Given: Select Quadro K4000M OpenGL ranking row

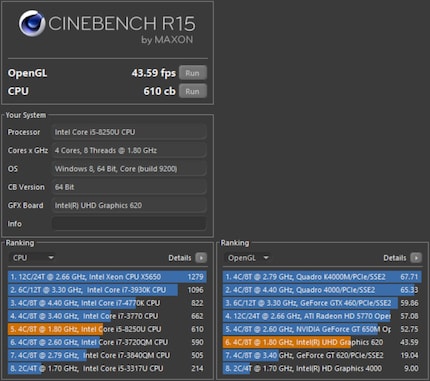Looking at the screenshot, I should (x=322, y=277).
